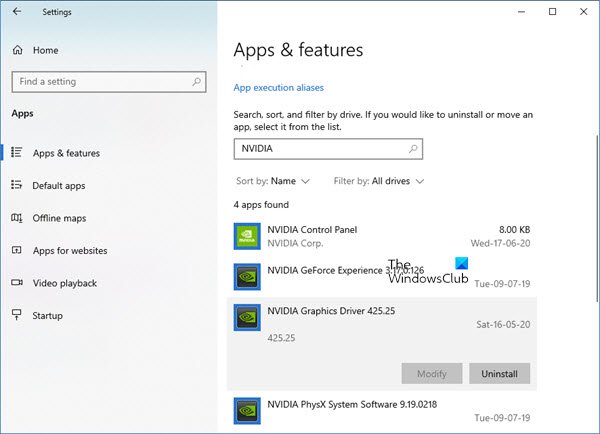Click the NVIDIA Control Panel app icon
Image resolution: width=600 pixels, height=434 pixels.
pos(247,236)
